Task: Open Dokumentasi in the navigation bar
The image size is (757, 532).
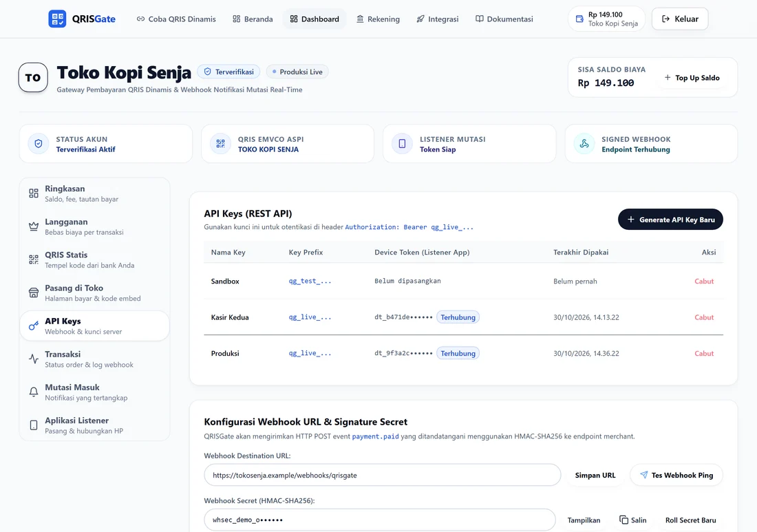Action: 504,19
